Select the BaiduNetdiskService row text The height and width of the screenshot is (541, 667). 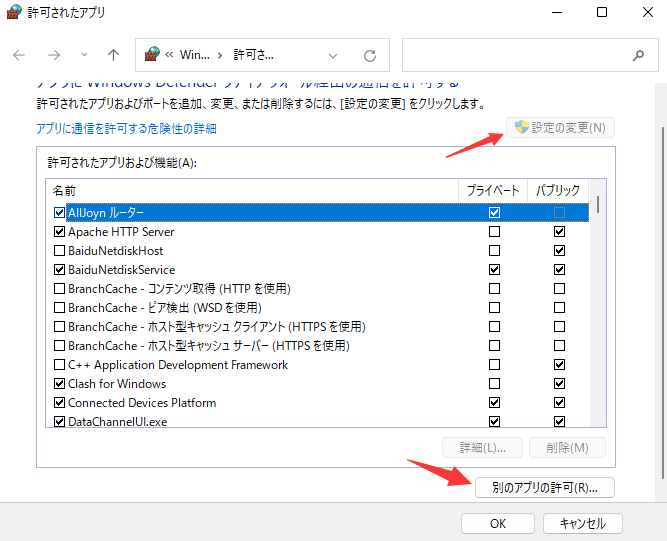[x=122, y=270]
